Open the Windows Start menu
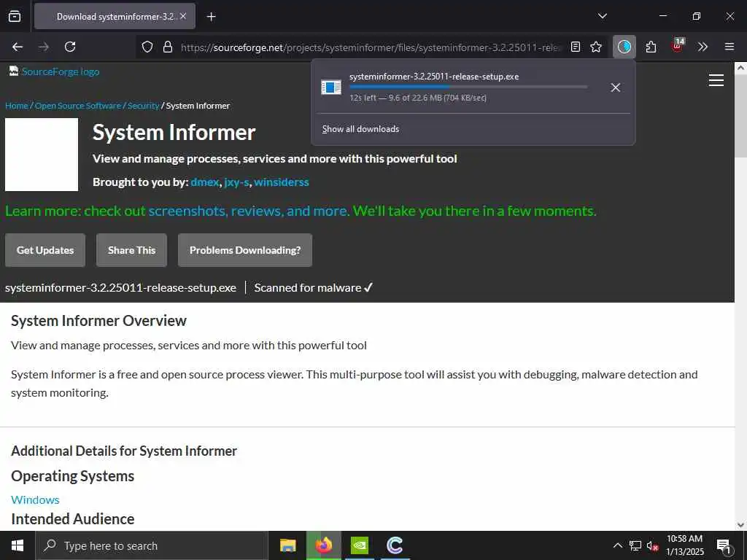 (x=18, y=545)
